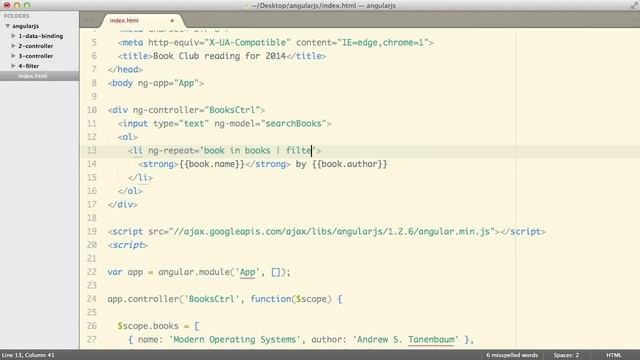640x360 pixels.
Task: Expand the 1-data-binding folder arrow
Action: (x=13, y=36)
